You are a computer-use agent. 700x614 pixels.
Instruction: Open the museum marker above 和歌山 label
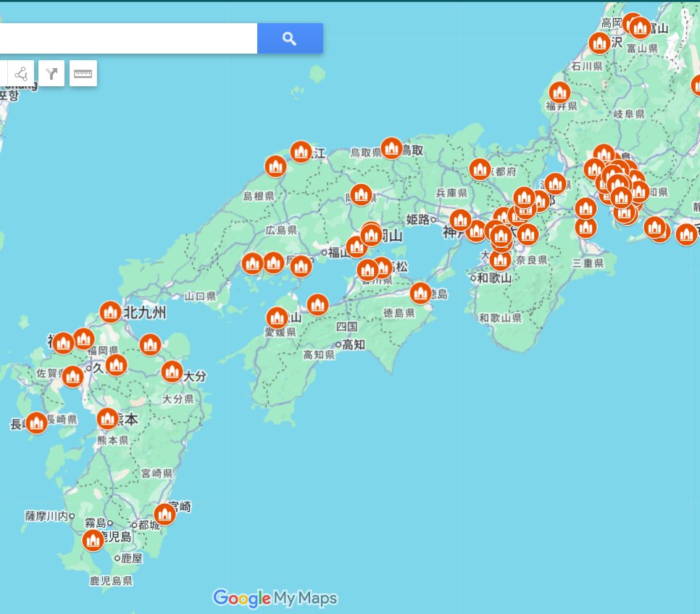pos(500,260)
